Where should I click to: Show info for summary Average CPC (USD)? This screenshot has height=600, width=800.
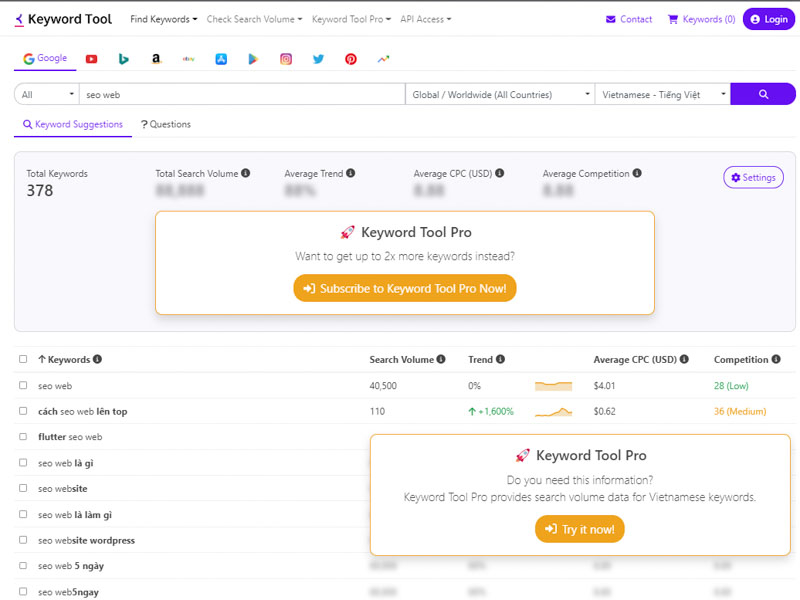click(x=499, y=173)
